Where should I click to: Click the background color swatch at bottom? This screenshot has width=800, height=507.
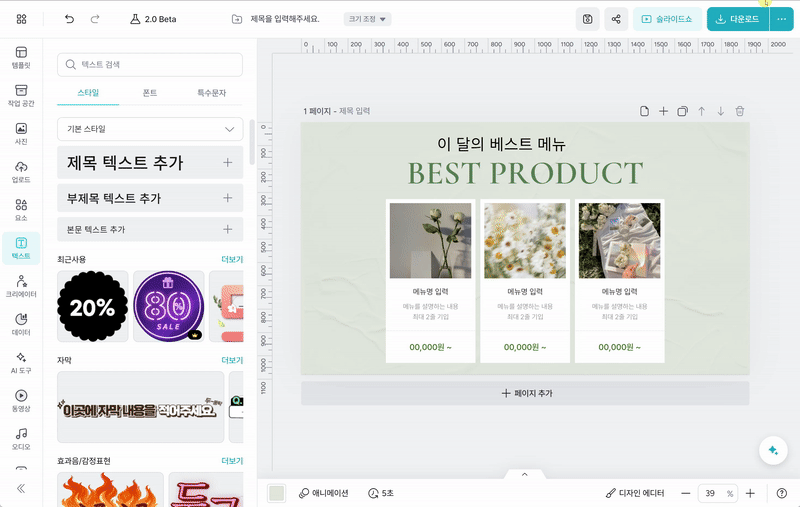coord(277,493)
